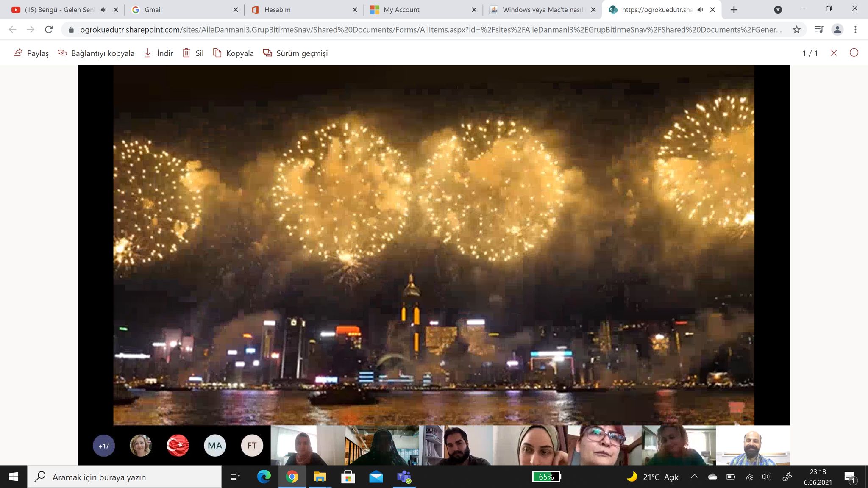This screenshot has width=868, height=488.
Task: Open the Mail app from taskbar
Action: 376,477
